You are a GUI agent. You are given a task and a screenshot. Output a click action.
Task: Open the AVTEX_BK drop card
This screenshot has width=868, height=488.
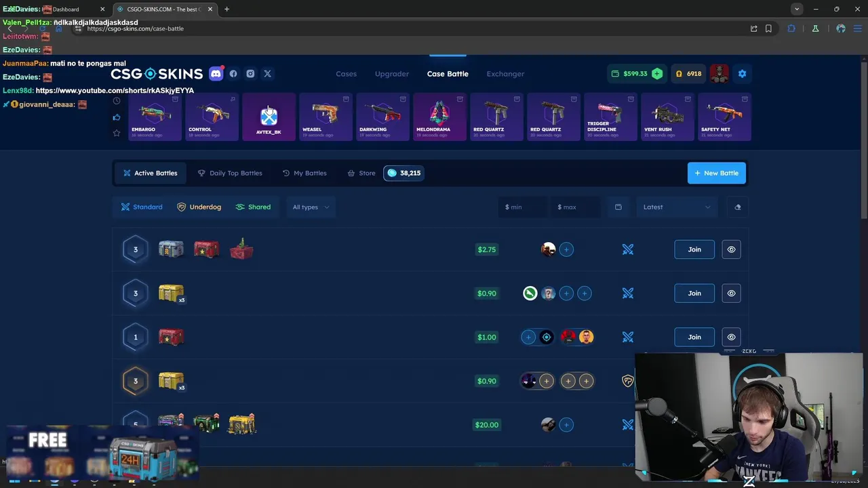pyautogui.click(x=269, y=117)
